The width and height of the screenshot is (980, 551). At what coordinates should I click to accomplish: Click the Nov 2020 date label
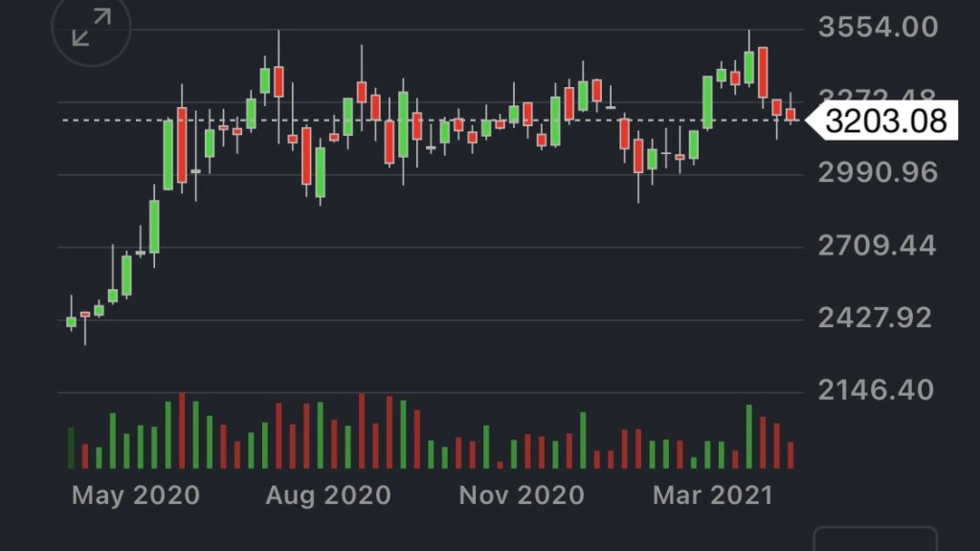[522, 496]
